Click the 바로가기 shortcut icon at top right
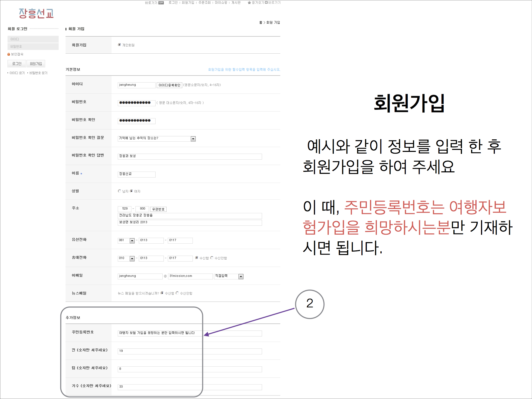This screenshot has width=532, height=399. tap(266, 3)
